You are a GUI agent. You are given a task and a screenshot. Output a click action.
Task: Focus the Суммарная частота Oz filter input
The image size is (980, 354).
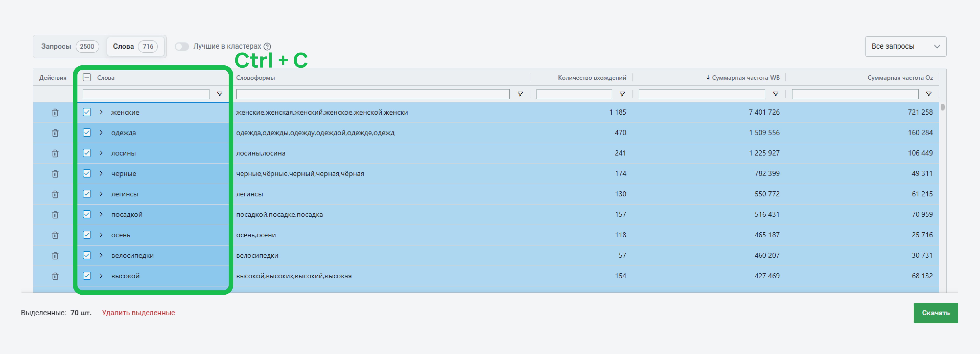pos(855,94)
